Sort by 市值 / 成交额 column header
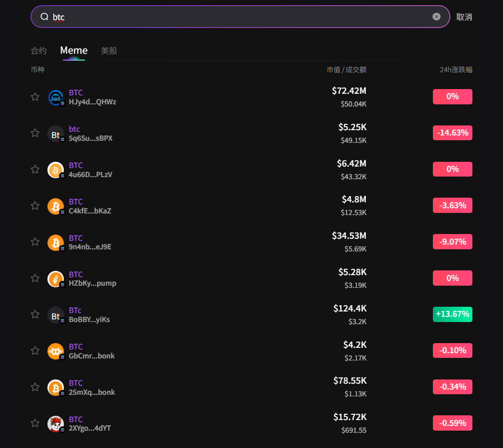The image size is (503, 448). 346,70
